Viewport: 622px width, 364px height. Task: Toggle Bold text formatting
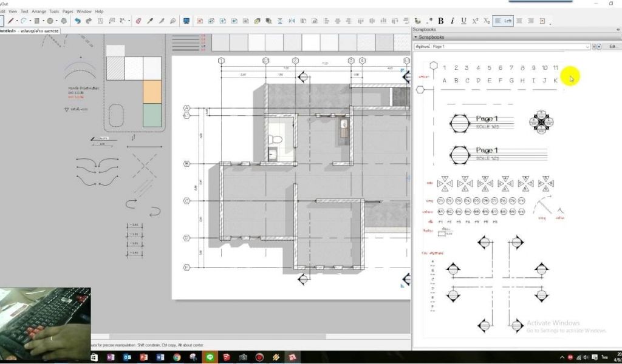click(x=441, y=21)
